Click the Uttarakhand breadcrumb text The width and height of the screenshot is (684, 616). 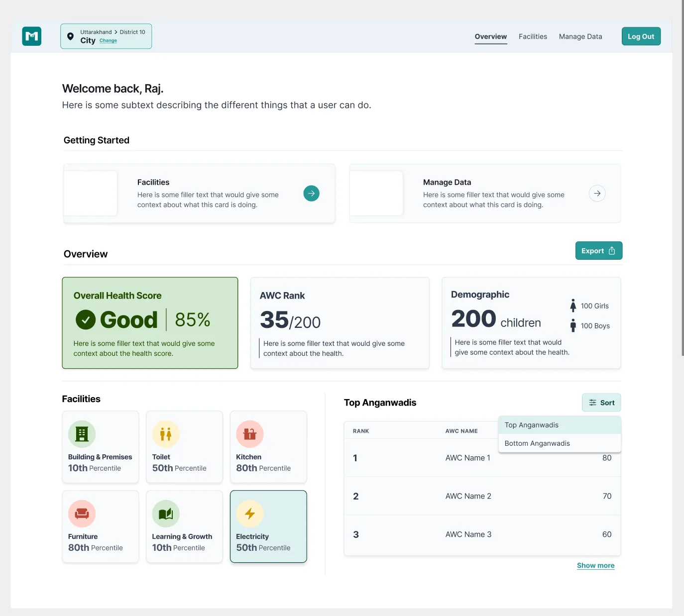[x=96, y=32]
